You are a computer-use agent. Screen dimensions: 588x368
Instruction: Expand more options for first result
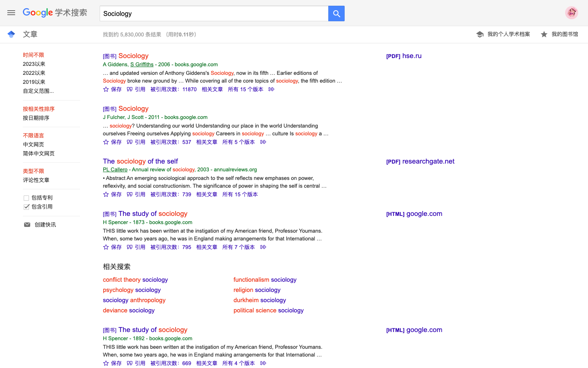271,89
